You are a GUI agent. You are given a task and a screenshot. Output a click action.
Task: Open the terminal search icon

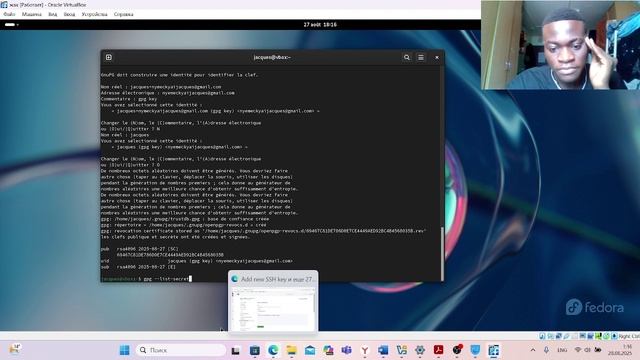point(407,58)
